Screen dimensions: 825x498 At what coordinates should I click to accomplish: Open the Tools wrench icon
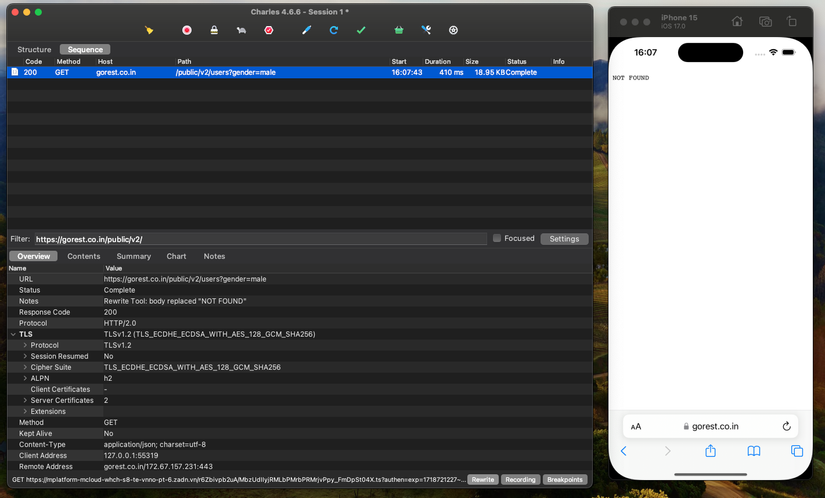tap(426, 30)
